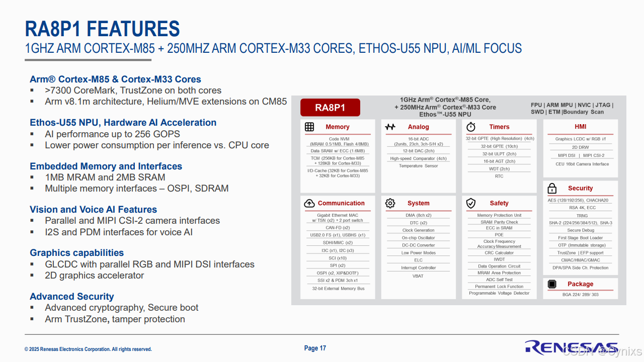Viewport: 644px width, 362px height.
Task: Click 'CRC Calculator' row
Action: [x=499, y=253]
